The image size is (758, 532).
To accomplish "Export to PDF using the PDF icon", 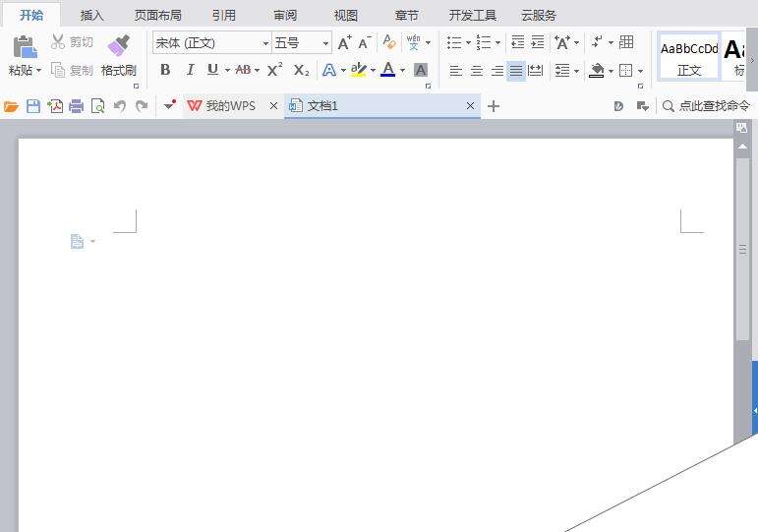I will 55,106.
